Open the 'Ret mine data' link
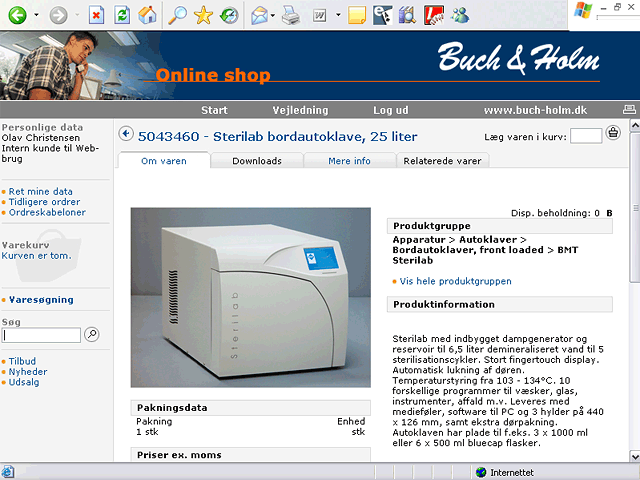The image size is (640, 480). (40, 191)
